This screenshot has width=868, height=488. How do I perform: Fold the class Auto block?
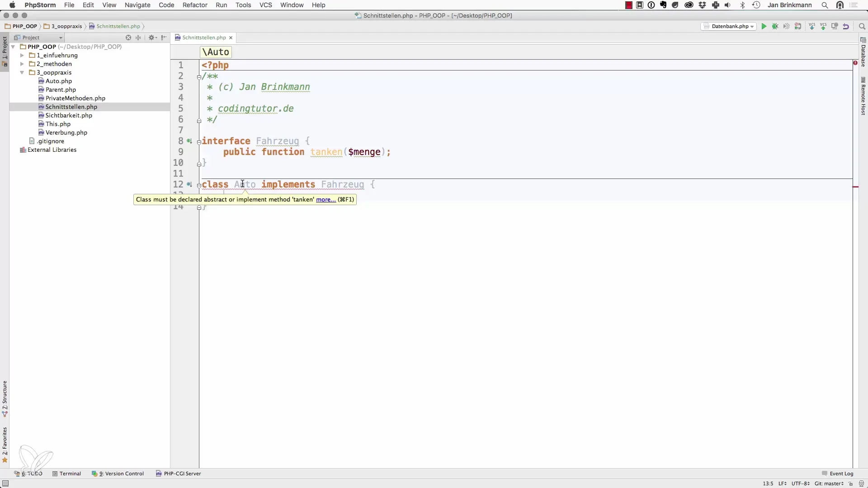199,185
